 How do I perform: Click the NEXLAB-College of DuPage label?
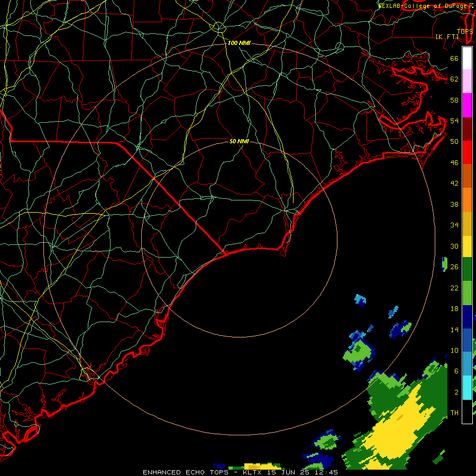[423, 5]
